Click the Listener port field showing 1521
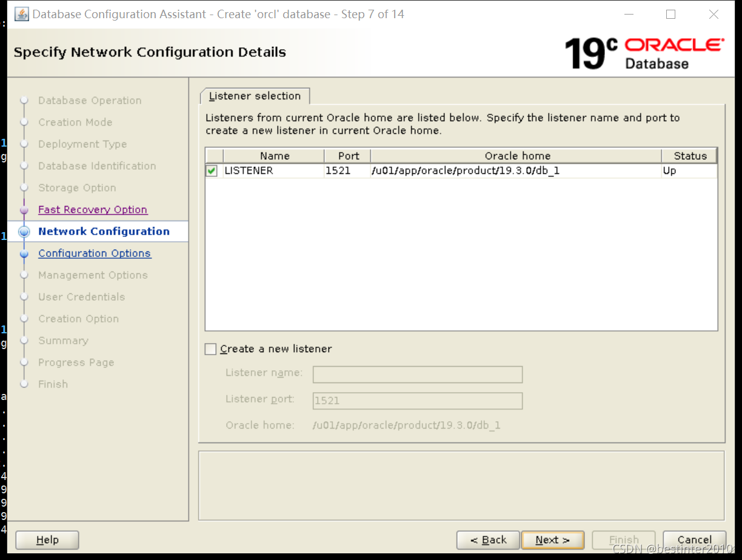 (x=418, y=401)
